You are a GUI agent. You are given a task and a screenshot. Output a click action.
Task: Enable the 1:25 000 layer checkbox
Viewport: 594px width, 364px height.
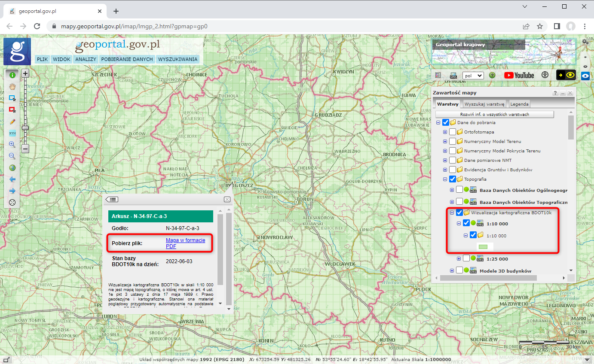466,259
